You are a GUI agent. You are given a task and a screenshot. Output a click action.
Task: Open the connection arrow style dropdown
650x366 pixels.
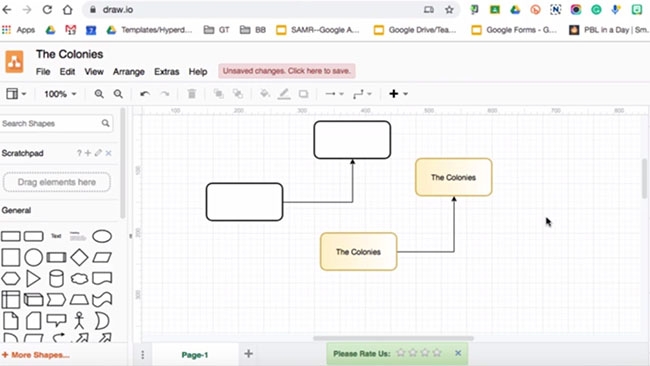click(334, 94)
